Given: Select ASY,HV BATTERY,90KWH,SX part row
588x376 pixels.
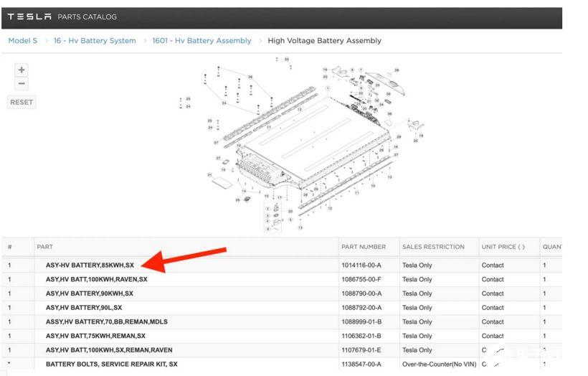Looking at the screenshot, I should [282, 293].
